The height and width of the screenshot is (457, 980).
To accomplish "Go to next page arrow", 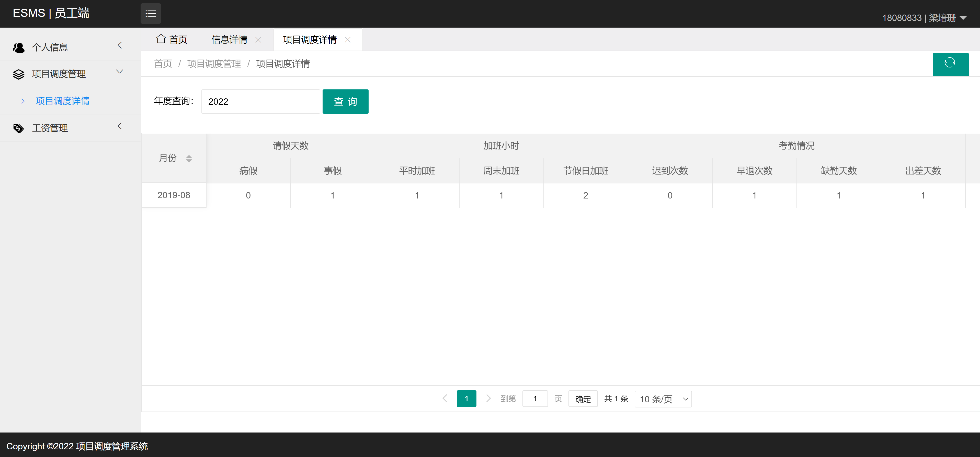I will point(488,399).
